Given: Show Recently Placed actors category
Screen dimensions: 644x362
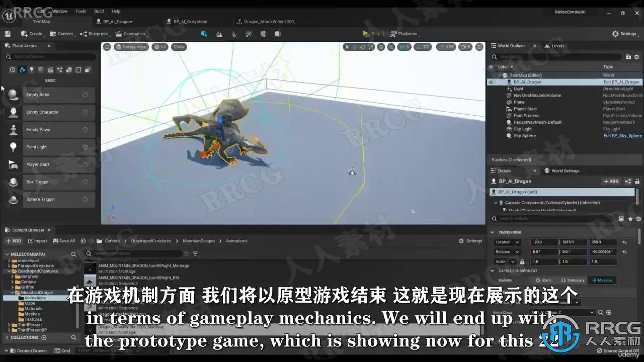Looking at the screenshot, I should 13,70.
